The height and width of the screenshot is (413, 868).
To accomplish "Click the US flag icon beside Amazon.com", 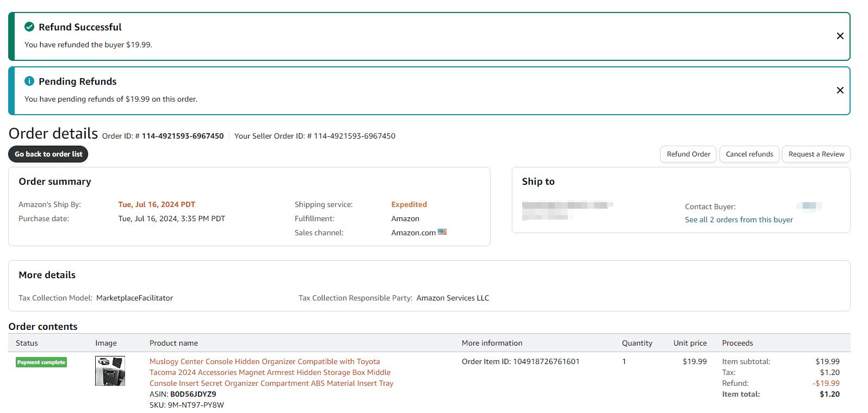I will point(442,232).
